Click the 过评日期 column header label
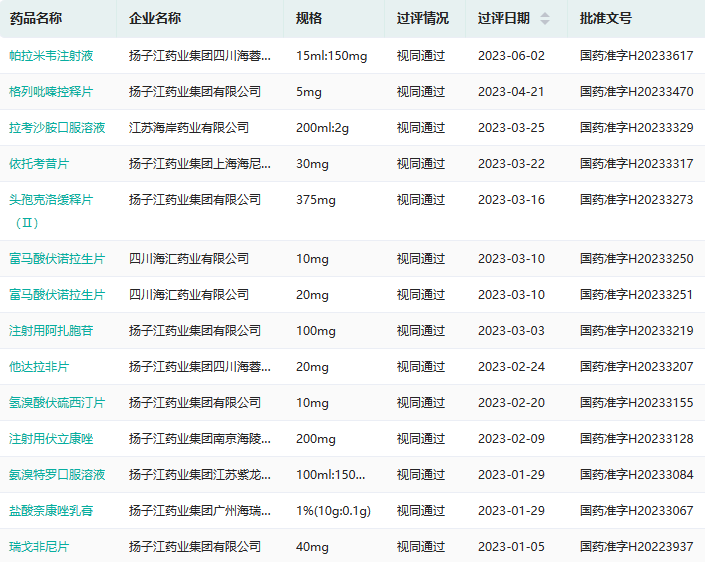 504,18
